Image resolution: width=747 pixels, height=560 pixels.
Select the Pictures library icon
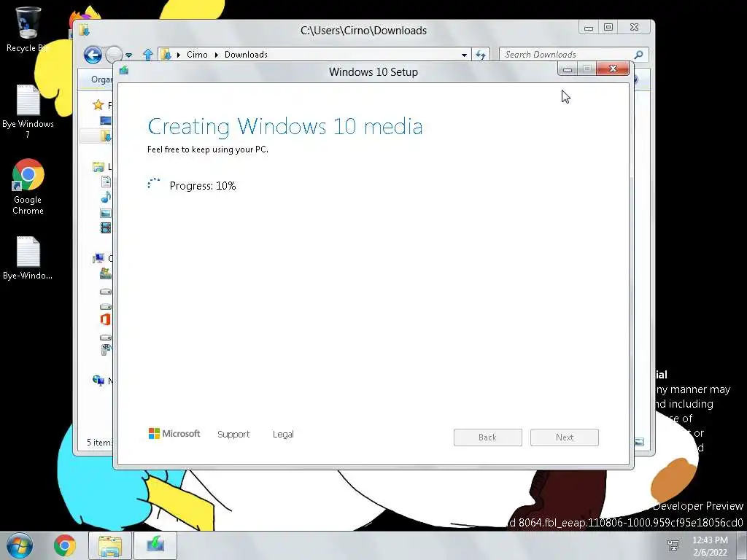(106, 213)
